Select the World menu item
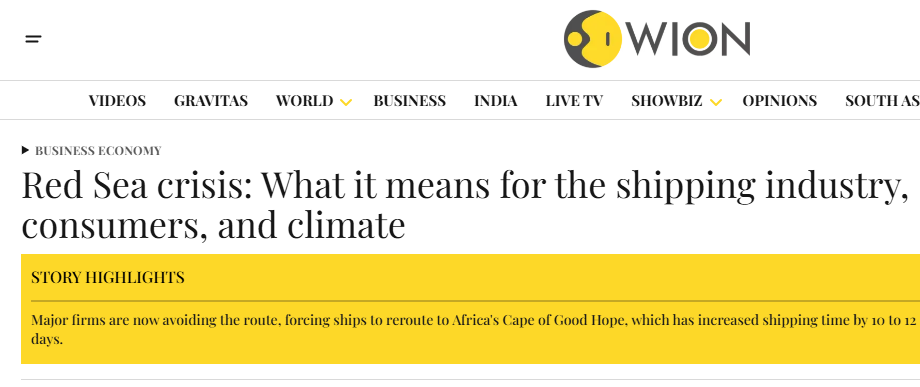 tap(305, 101)
